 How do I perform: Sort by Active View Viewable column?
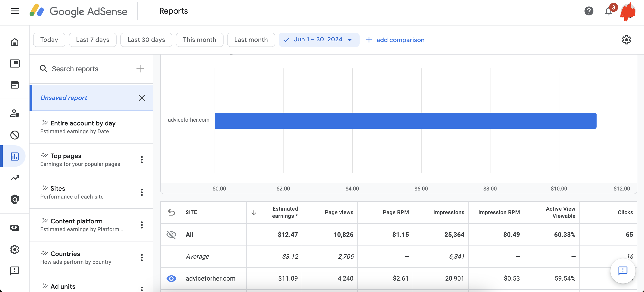561,212
